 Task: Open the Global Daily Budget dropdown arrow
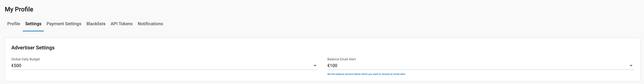(x=315, y=66)
